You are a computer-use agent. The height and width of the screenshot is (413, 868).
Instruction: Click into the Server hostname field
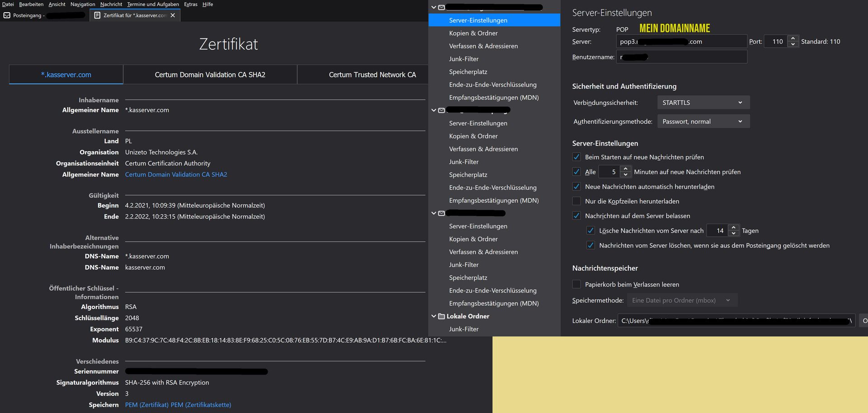681,42
